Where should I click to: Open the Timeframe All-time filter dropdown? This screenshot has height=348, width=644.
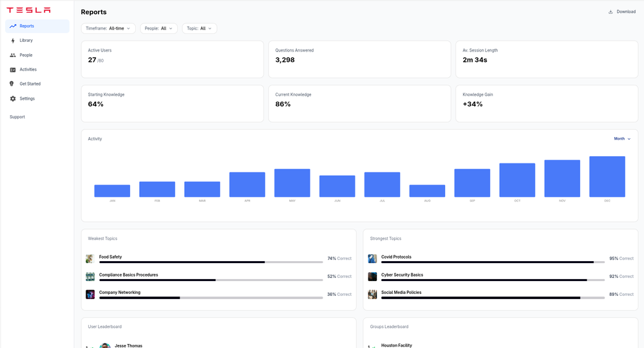pyautogui.click(x=108, y=28)
